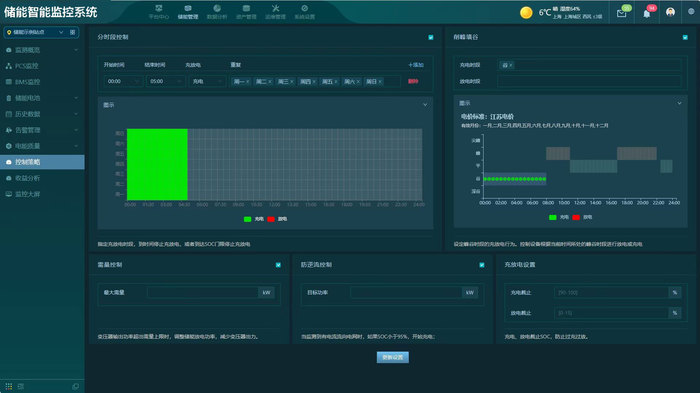This screenshot has height=393, width=700.
Task: Expand the 电能质量 sidebar menu arrow
Action: point(76,146)
